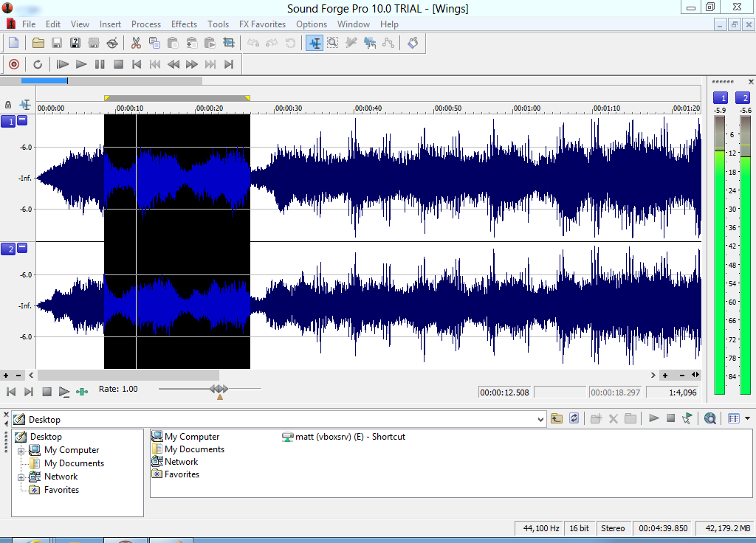The height and width of the screenshot is (543, 756).
Task: Click the Open folder icon
Action: (38, 43)
